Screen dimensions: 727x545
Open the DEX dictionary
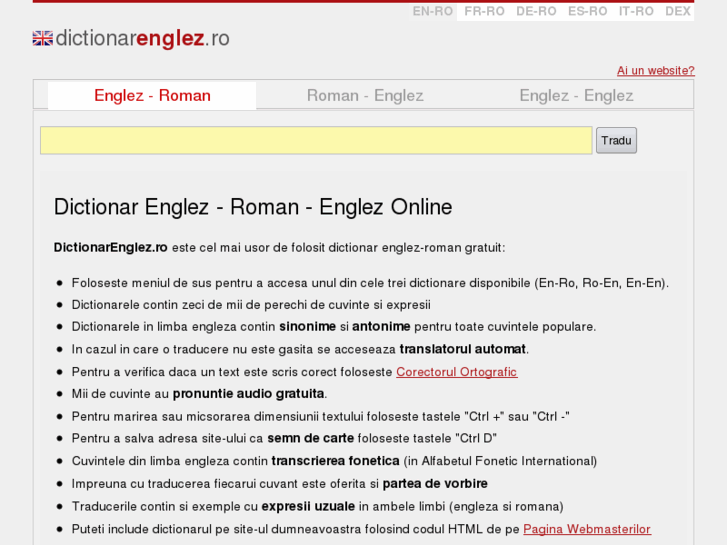pos(678,11)
